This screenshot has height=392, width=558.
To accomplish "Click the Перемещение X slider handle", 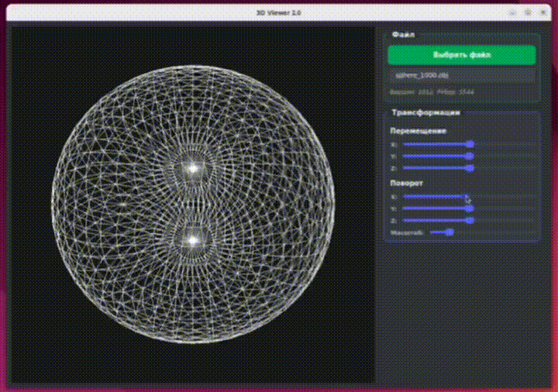I will click(470, 144).
